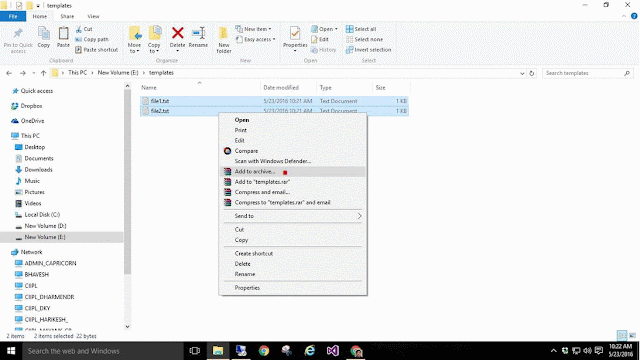Screen dimensions: 640x360
Task: Select Quick access in the navigation pane
Action: coord(37,91)
